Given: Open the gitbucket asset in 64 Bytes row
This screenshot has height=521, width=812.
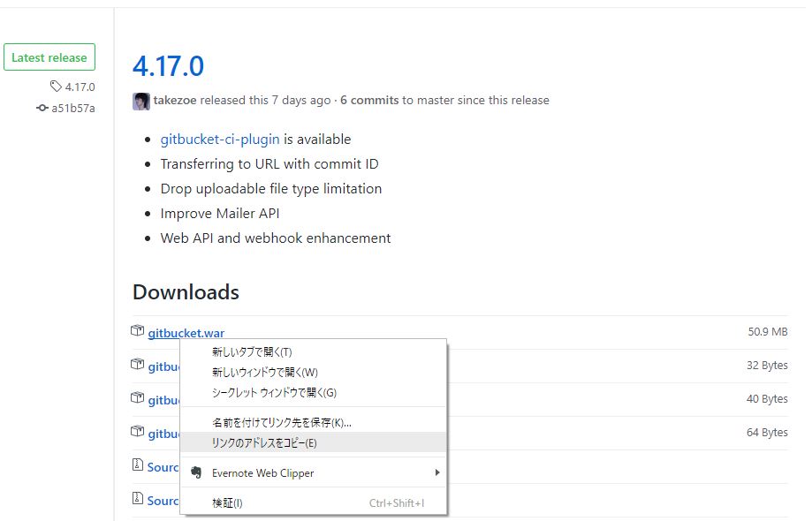Looking at the screenshot, I should [x=163, y=434].
